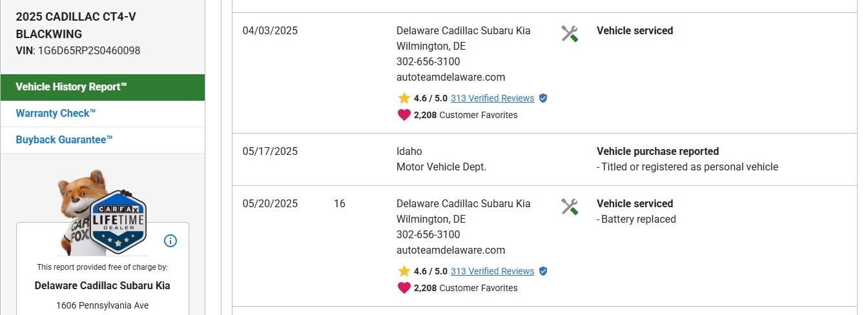Click the pink heart favorites icon in 04/03/2025 entry
The image size is (868, 315).
[404, 115]
